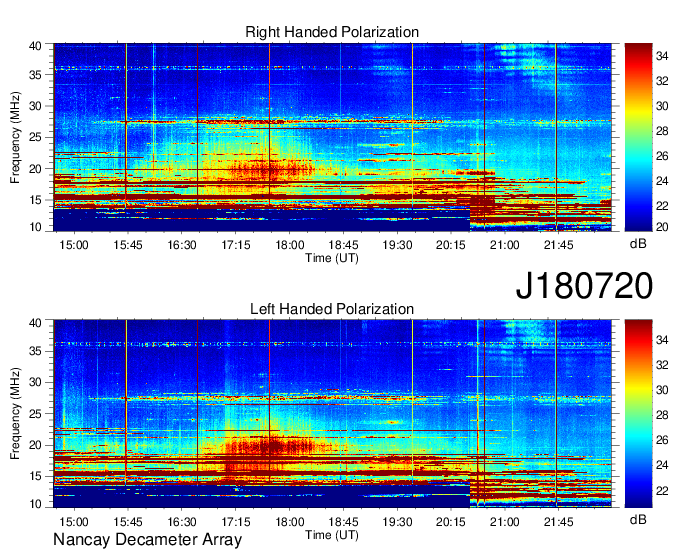Click the Left Handed Polarization title
Viewport: 680px width, 552px height.
coord(332,309)
